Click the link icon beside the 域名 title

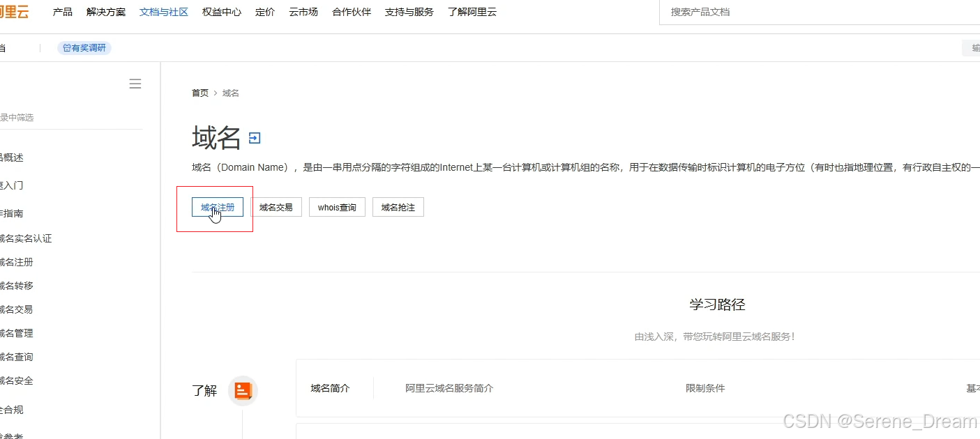point(255,138)
